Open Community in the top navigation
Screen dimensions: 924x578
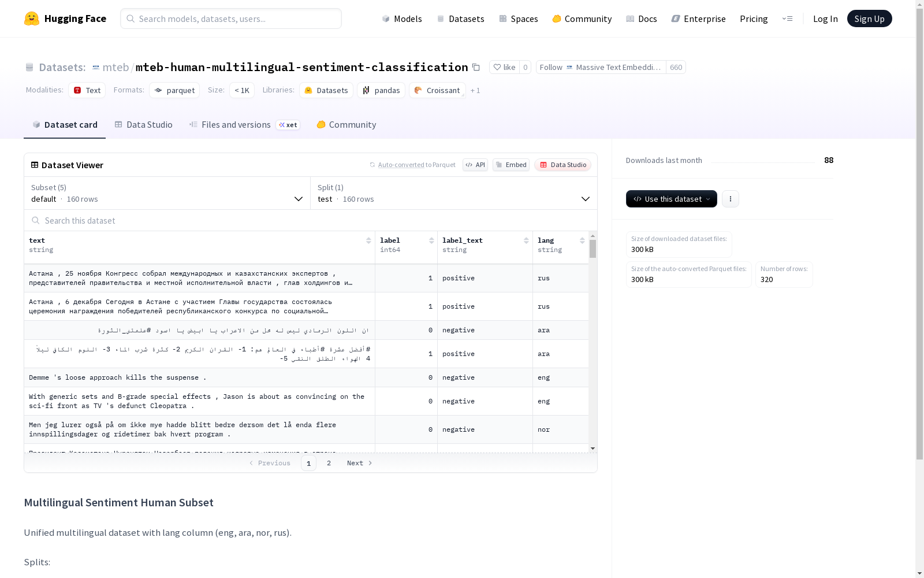582,18
